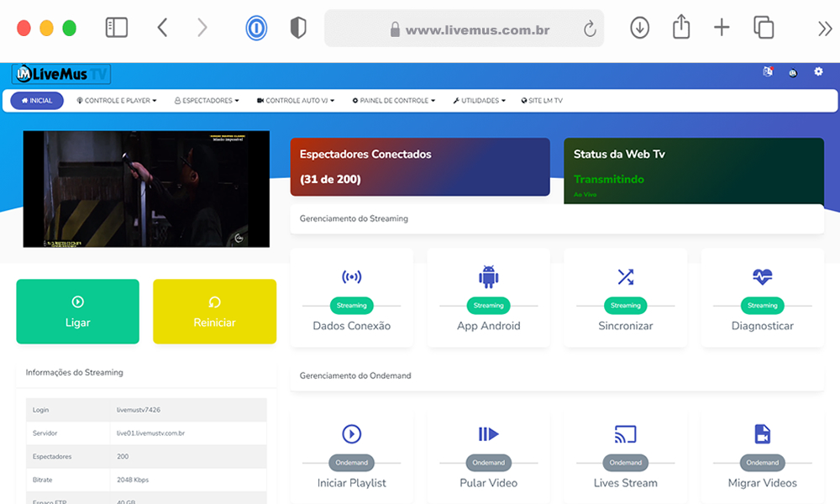Click the Migrar Videos file icon

pyautogui.click(x=762, y=434)
